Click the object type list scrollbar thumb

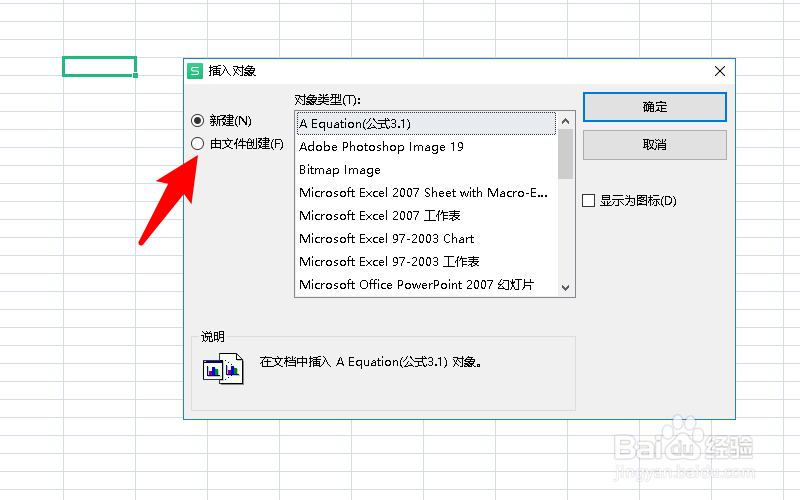(x=565, y=154)
